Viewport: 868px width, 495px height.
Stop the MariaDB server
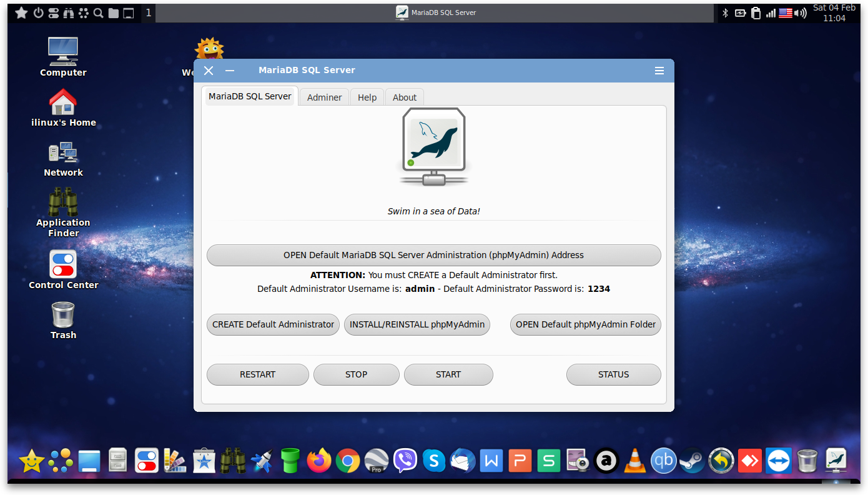click(356, 374)
